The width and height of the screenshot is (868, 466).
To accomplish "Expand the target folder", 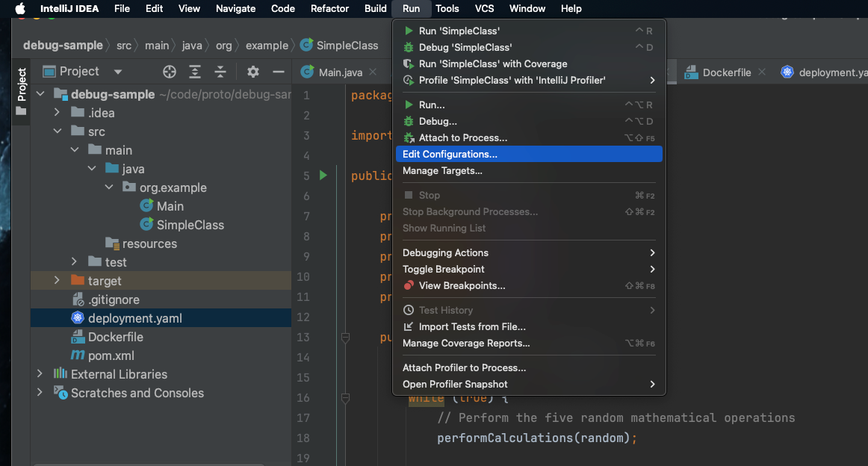I will (x=57, y=280).
